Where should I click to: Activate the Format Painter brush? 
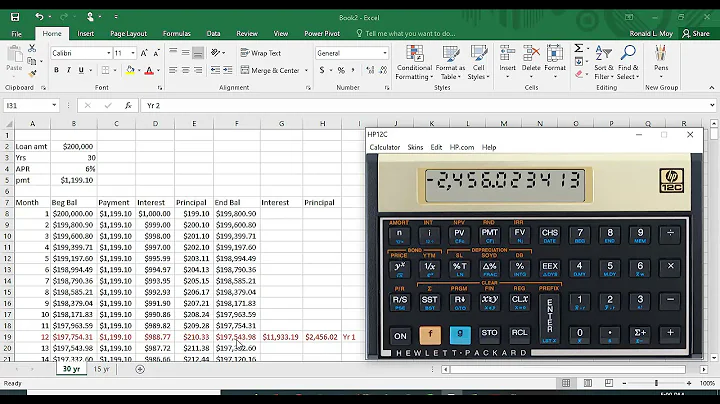click(32, 74)
